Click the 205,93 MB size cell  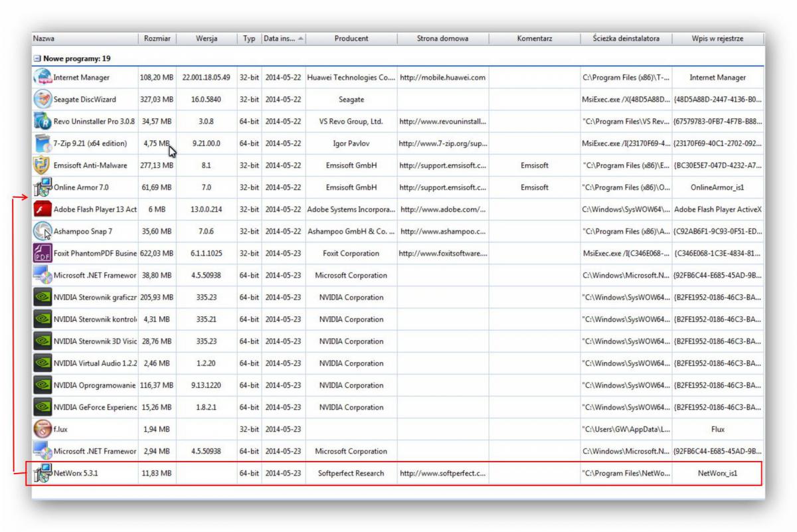(x=157, y=298)
